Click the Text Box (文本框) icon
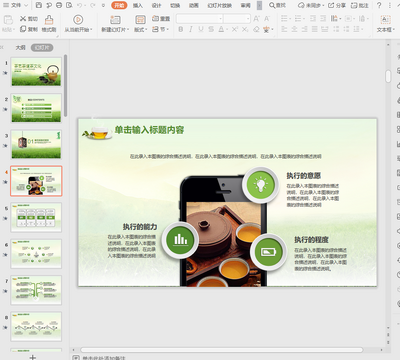400x360 pixels. [x=385, y=20]
